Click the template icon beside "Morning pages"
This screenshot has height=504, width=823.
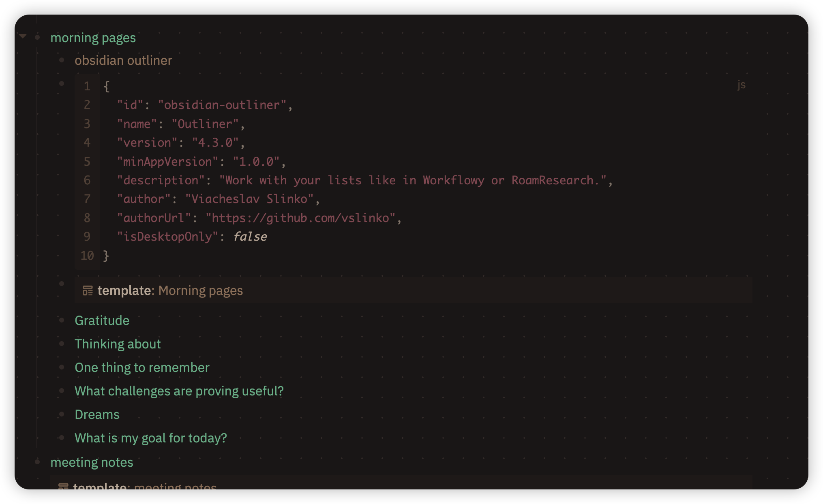pyautogui.click(x=88, y=290)
